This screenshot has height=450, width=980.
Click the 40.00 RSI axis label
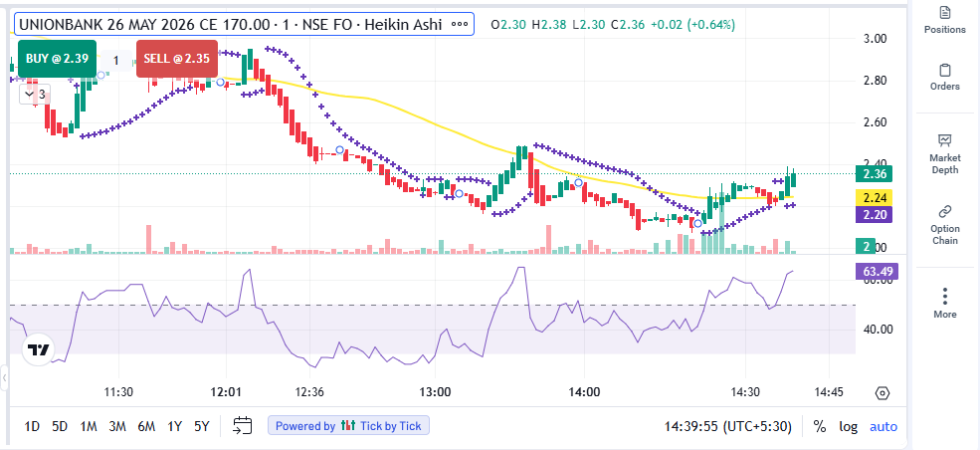[x=877, y=330]
